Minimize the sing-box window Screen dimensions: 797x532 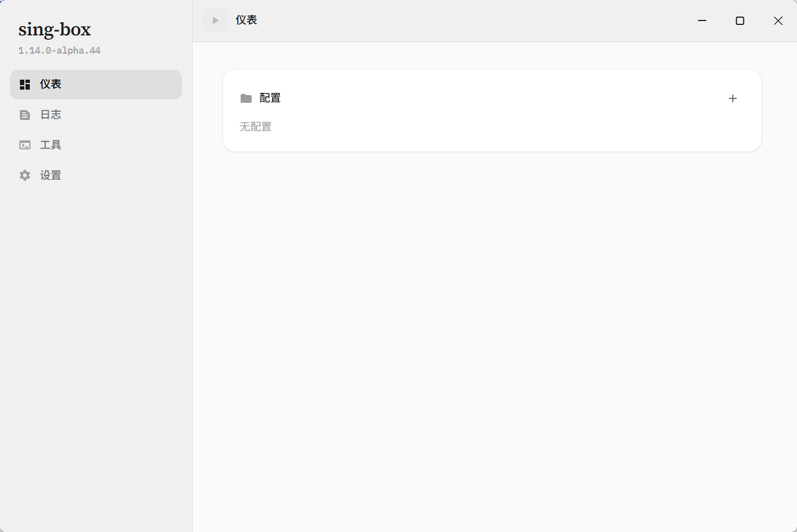[702, 20]
